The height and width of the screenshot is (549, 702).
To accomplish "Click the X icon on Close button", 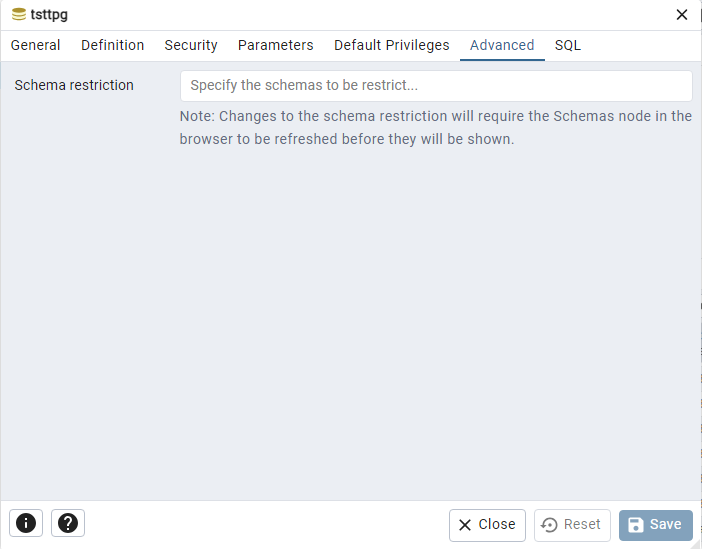I will pyautogui.click(x=465, y=525).
